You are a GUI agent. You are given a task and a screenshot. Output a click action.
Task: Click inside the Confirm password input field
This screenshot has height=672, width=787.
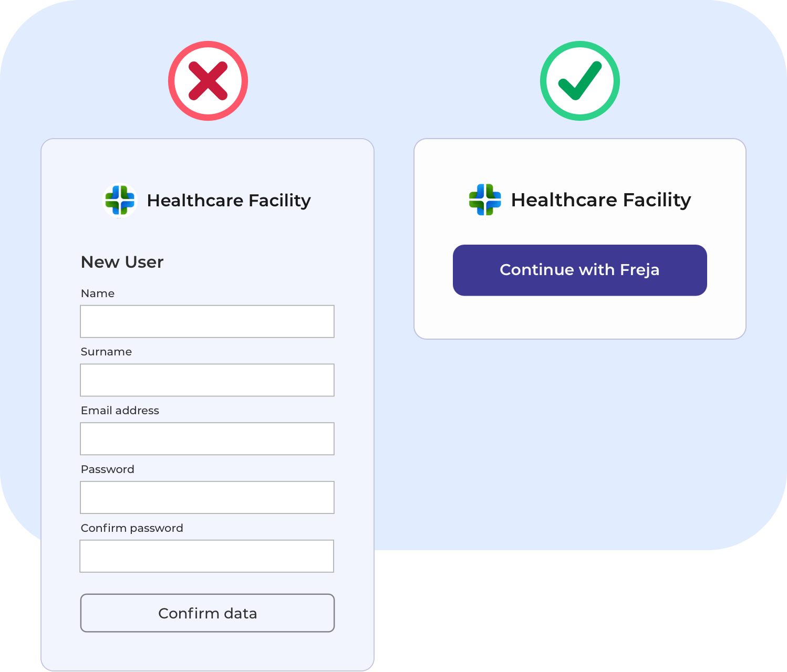207,556
